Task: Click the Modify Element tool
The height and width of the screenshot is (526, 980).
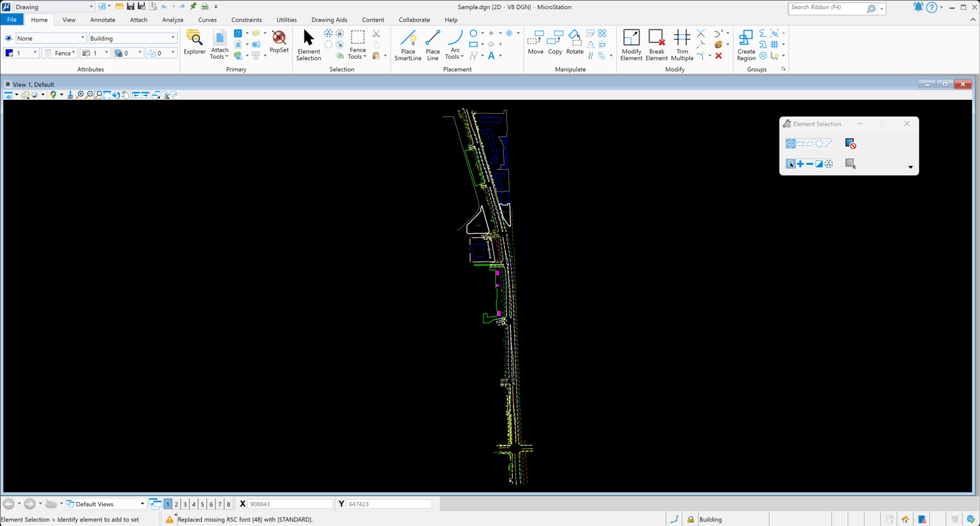Action: pos(631,44)
